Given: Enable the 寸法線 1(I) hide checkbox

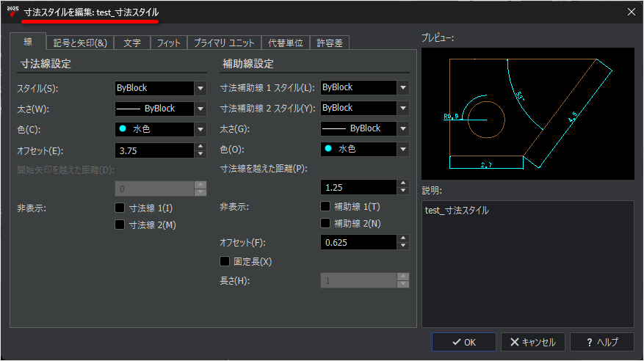Looking at the screenshot, I should 120,208.
